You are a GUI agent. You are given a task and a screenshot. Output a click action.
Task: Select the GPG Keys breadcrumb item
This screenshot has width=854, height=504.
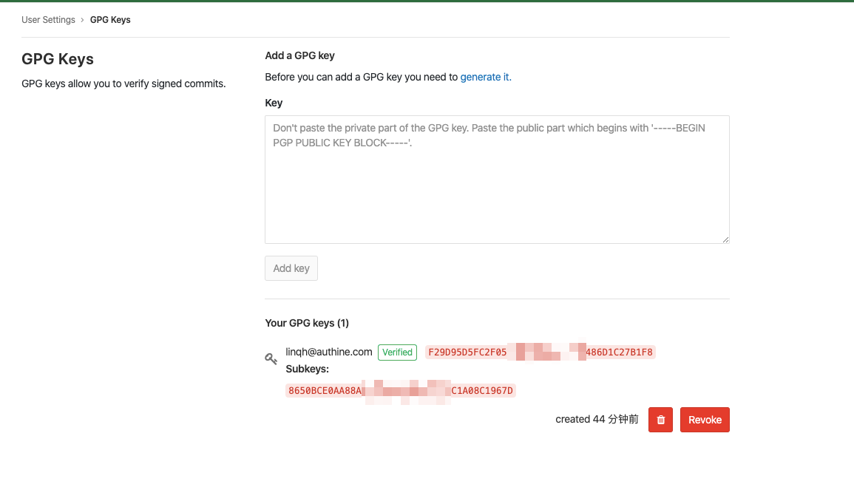(x=110, y=20)
